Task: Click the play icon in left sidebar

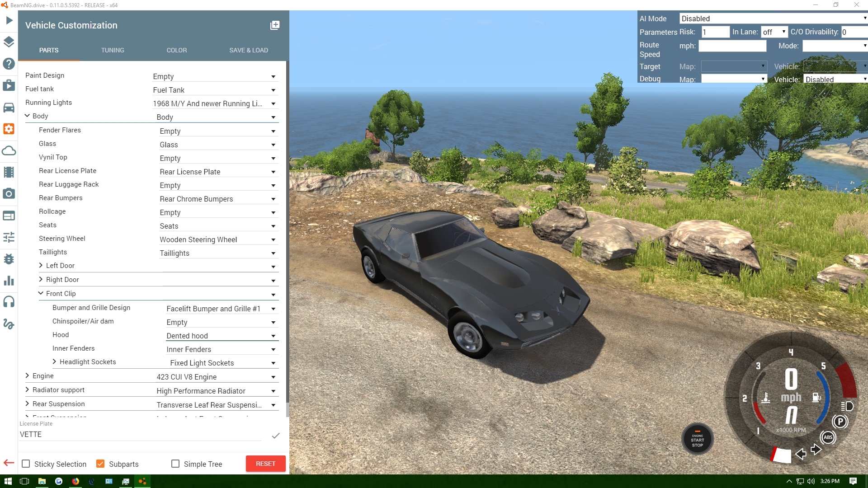Action: [9, 20]
